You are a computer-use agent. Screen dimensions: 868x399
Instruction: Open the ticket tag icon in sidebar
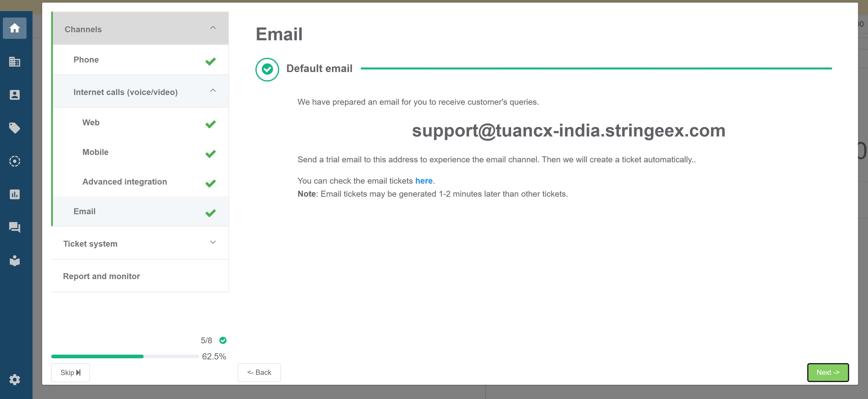[15, 128]
